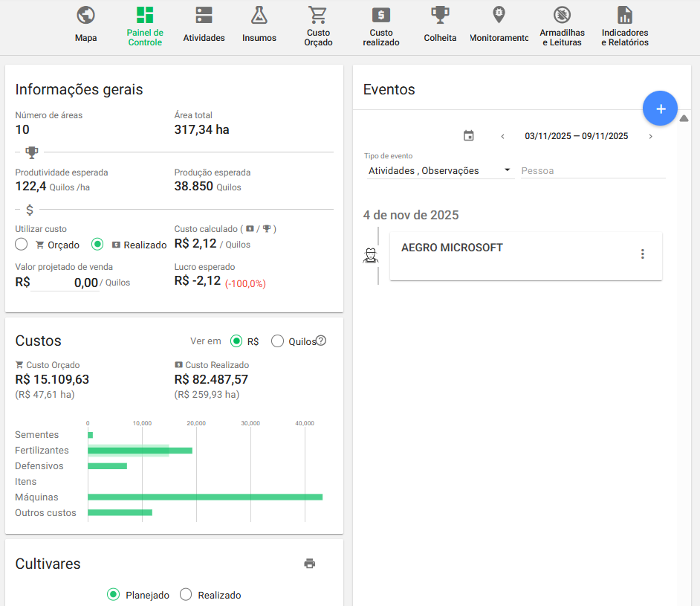Click the calendar icon in Eventos
The image size is (700, 606).
[468, 136]
